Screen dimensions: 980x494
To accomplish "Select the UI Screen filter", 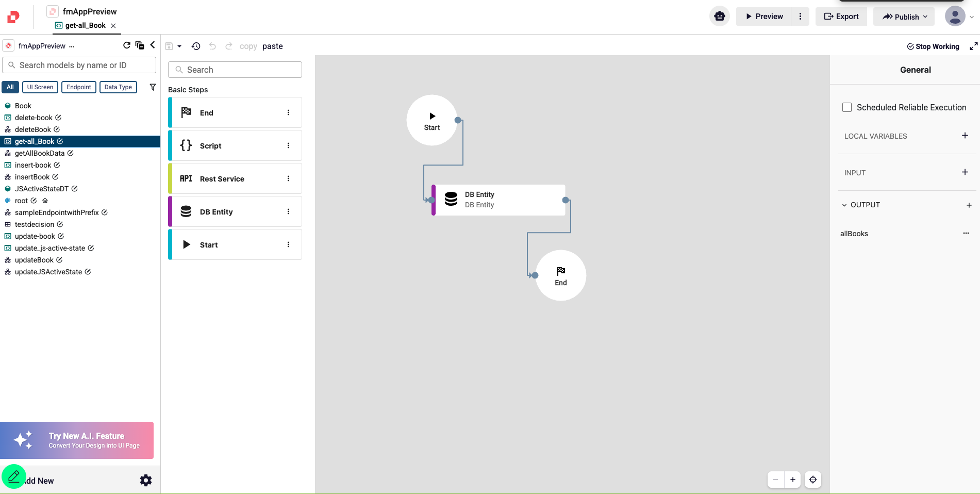I will click(40, 87).
